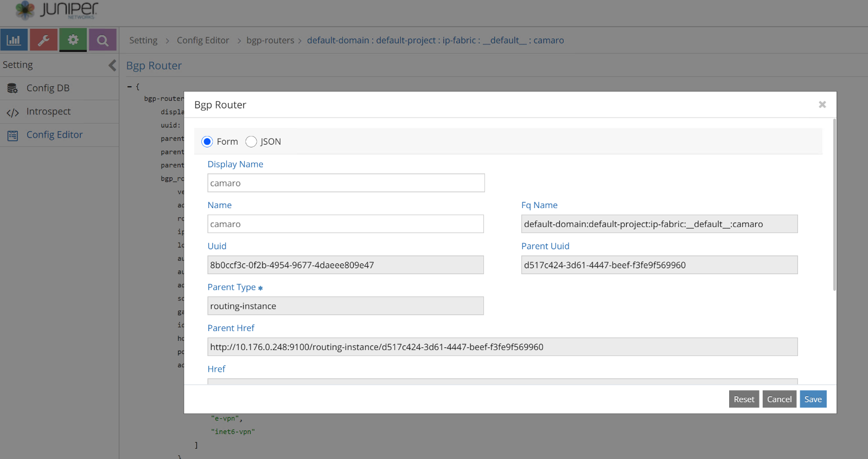Click the Reset button

pyautogui.click(x=744, y=399)
